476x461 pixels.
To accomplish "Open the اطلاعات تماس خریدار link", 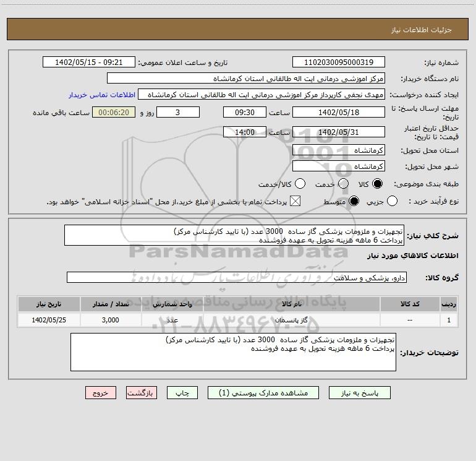I will (x=102, y=95).
